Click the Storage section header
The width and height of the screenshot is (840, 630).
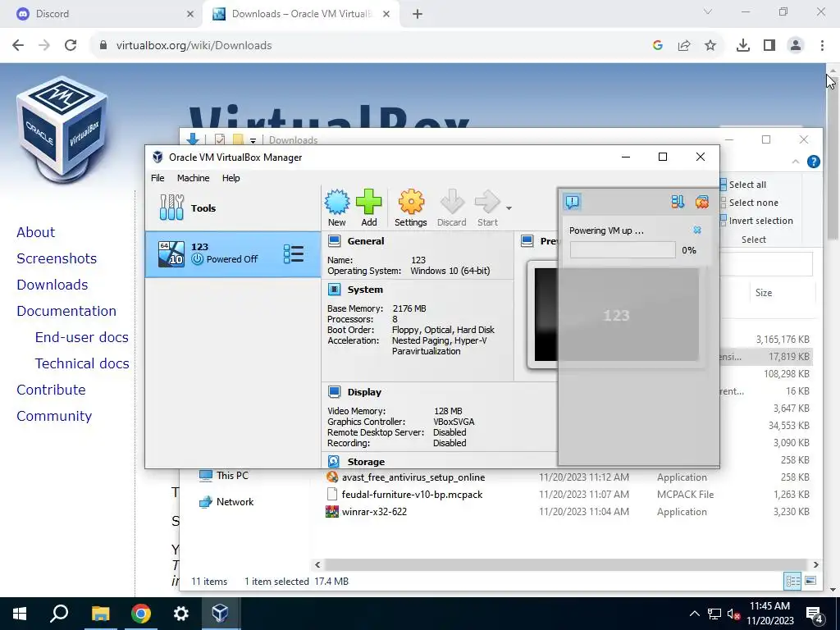click(x=366, y=462)
